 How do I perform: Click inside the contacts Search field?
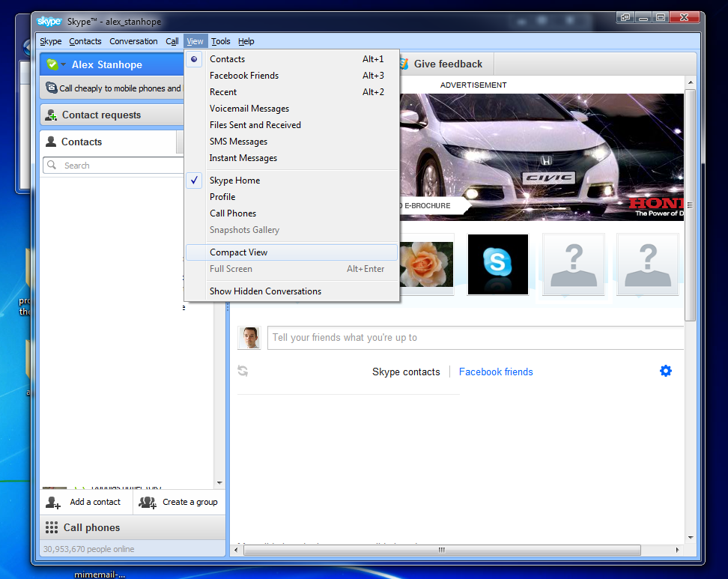click(114, 166)
